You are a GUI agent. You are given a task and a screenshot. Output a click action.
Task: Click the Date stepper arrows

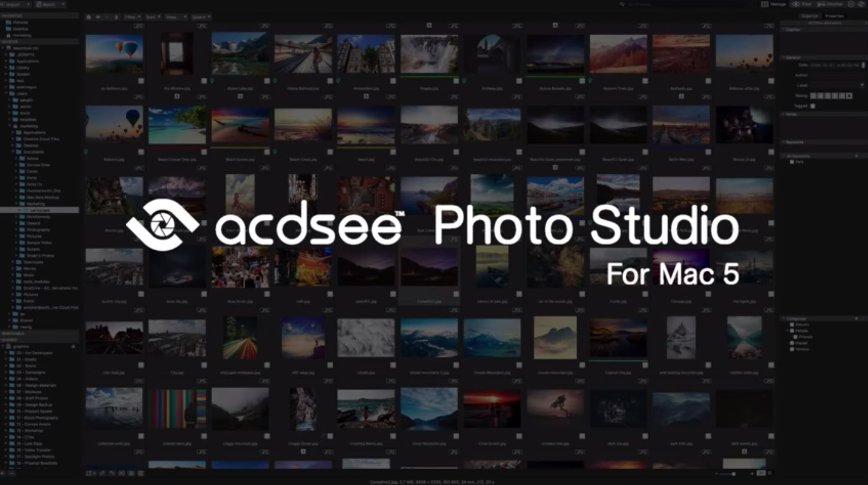(863, 65)
